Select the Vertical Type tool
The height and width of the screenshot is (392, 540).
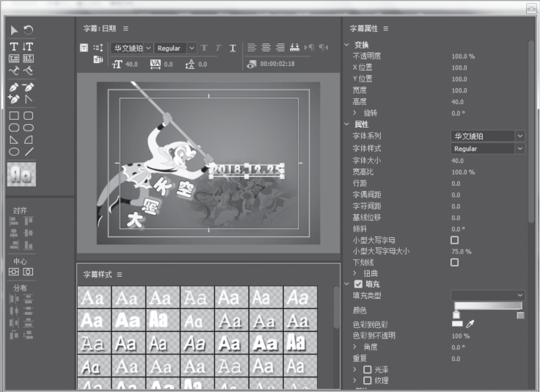tap(28, 46)
